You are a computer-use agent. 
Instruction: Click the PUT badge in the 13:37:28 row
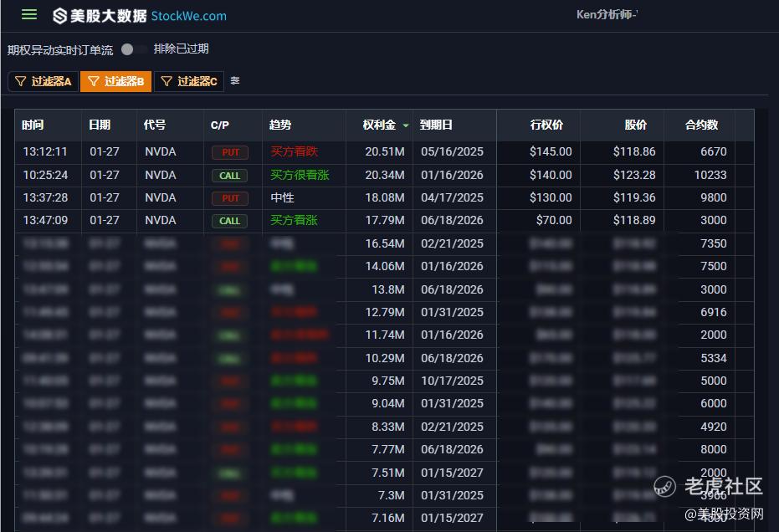pos(230,198)
